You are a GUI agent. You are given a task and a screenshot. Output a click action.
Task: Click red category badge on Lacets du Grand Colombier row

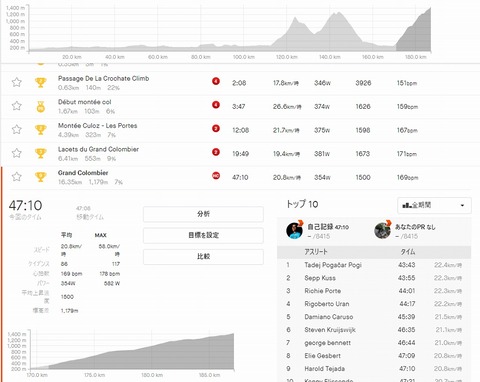pos(216,152)
